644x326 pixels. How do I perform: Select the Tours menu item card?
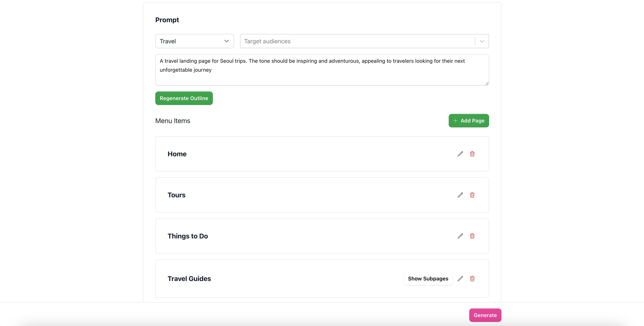pyautogui.click(x=300, y=195)
